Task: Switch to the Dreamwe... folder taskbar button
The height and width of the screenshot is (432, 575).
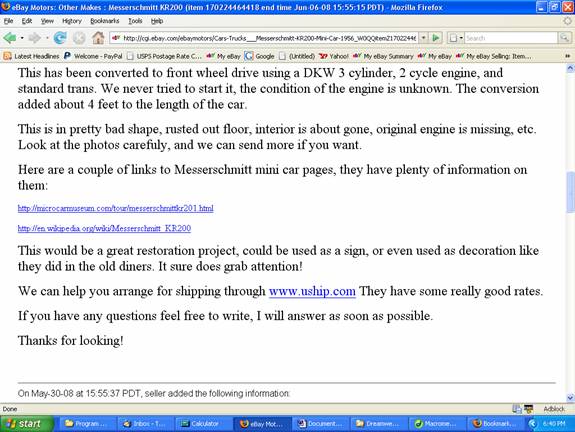Action: click(379, 424)
